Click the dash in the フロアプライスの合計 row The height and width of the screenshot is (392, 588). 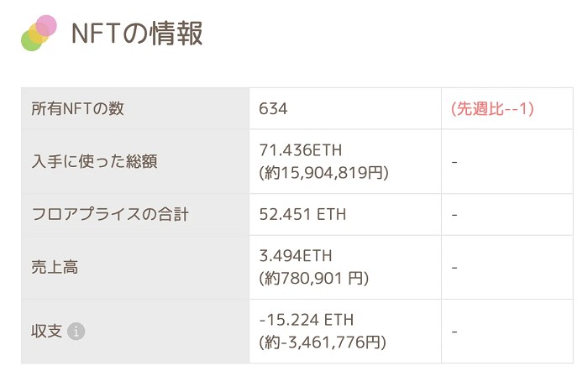(x=454, y=215)
